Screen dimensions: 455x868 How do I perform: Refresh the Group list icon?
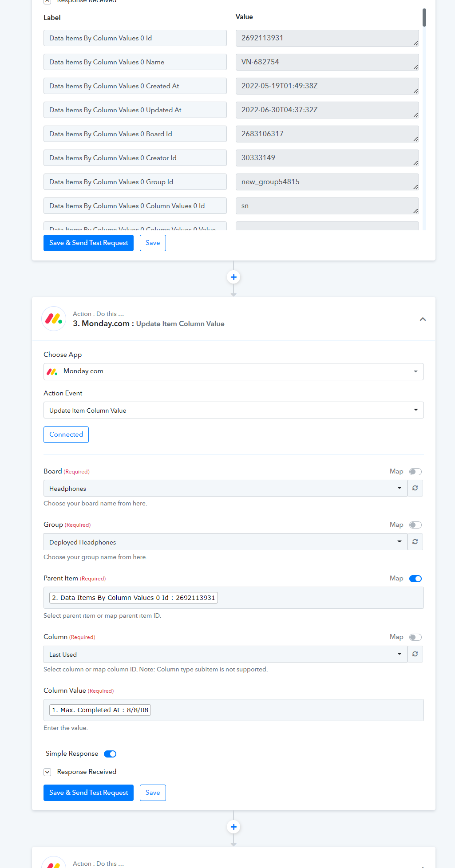tap(415, 542)
